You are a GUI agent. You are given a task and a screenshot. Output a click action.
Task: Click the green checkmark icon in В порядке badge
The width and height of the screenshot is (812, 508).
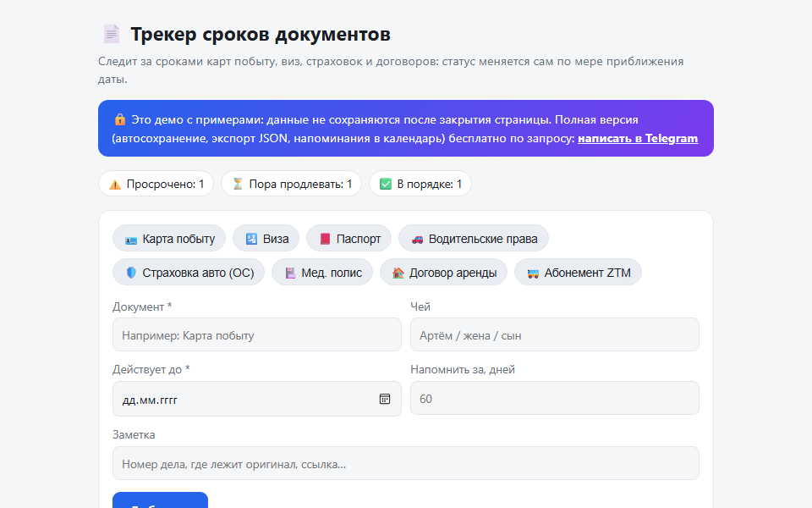coord(386,184)
